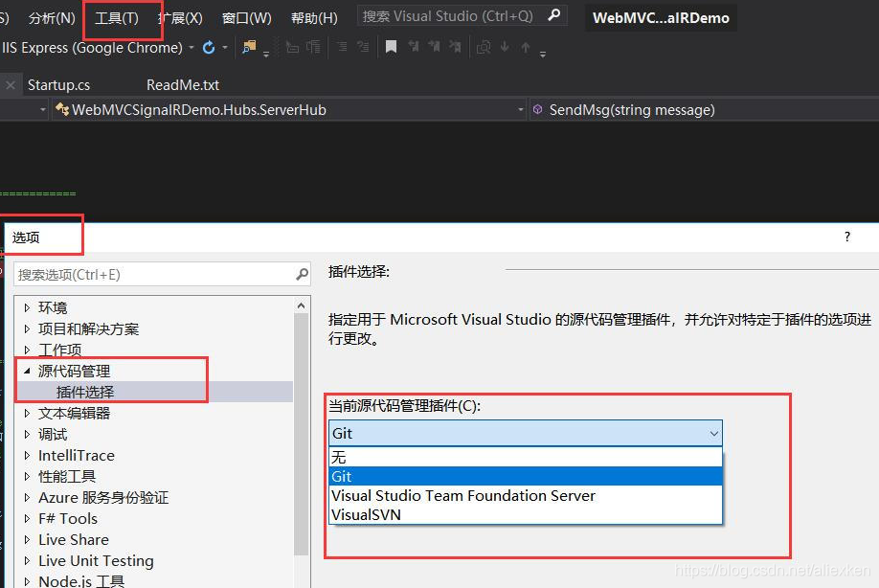Expand the 调试 tree node
879x588 pixels.
tap(27, 434)
